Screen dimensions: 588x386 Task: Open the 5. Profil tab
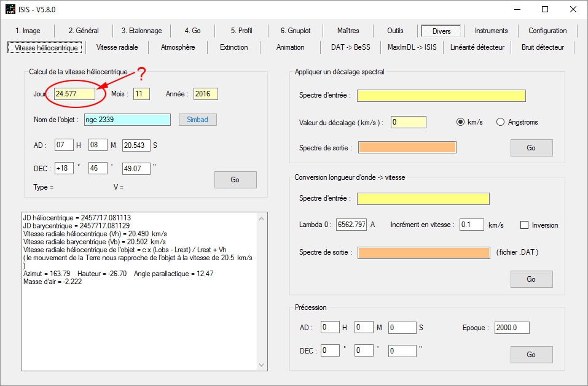click(241, 31)
